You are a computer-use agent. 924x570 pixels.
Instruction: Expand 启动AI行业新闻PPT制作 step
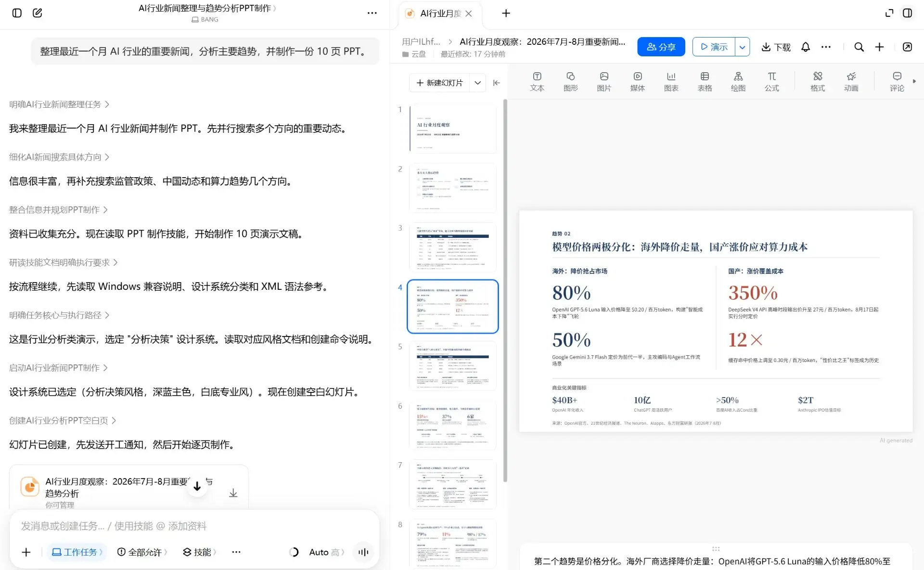click(58, 368)
